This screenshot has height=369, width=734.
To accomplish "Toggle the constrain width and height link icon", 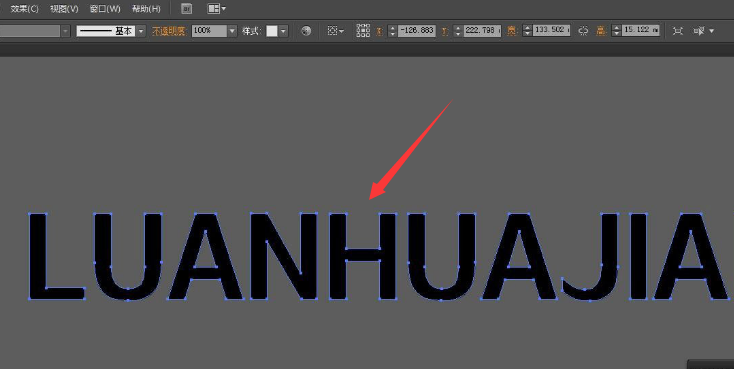I will click(583, 31).
